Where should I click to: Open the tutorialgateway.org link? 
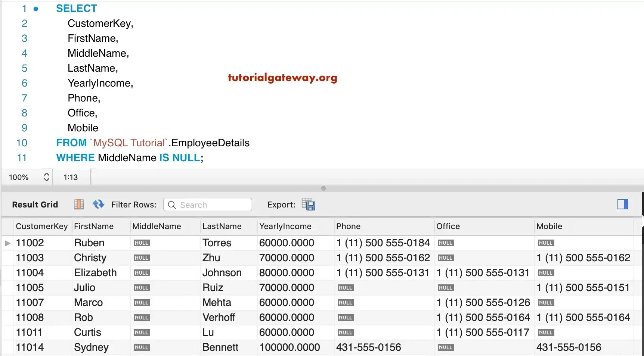tap(282, 78)
